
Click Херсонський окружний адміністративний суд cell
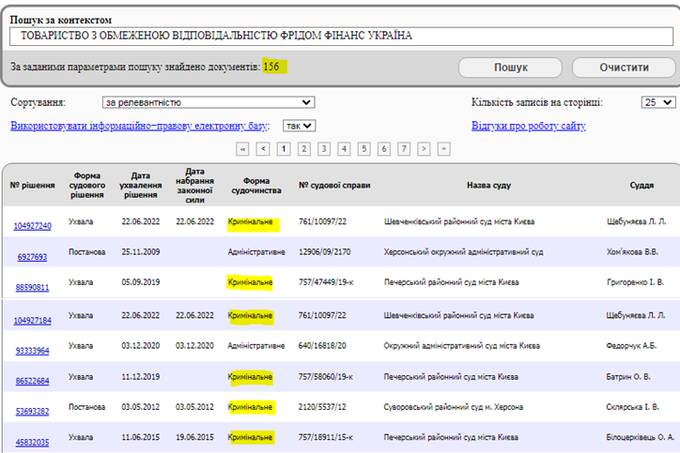pyautogui.click(x=463, y=252)
